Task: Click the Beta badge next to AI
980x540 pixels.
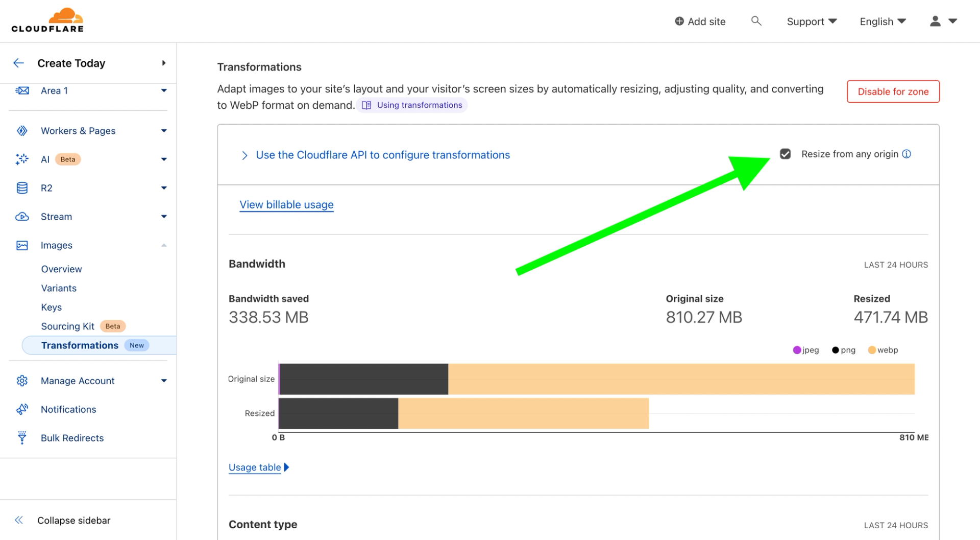Action: tap(67, 159)
